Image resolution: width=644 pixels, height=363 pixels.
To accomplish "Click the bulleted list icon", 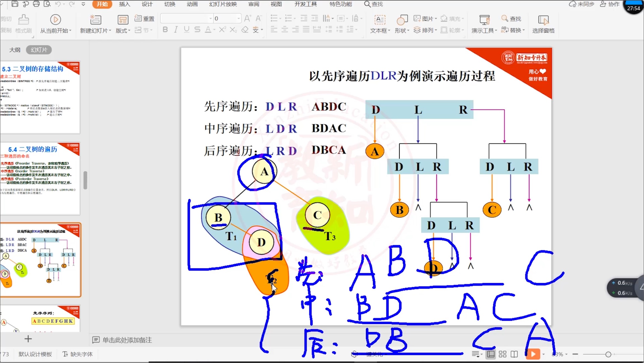I will point(274,18).
